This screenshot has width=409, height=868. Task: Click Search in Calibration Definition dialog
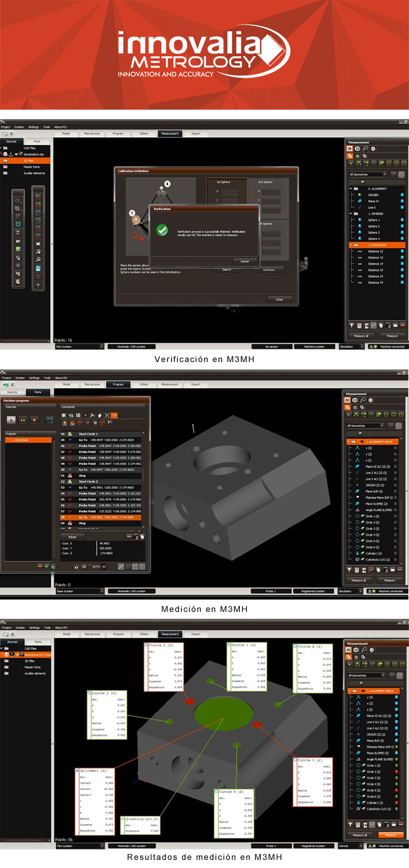click(227, 270)
